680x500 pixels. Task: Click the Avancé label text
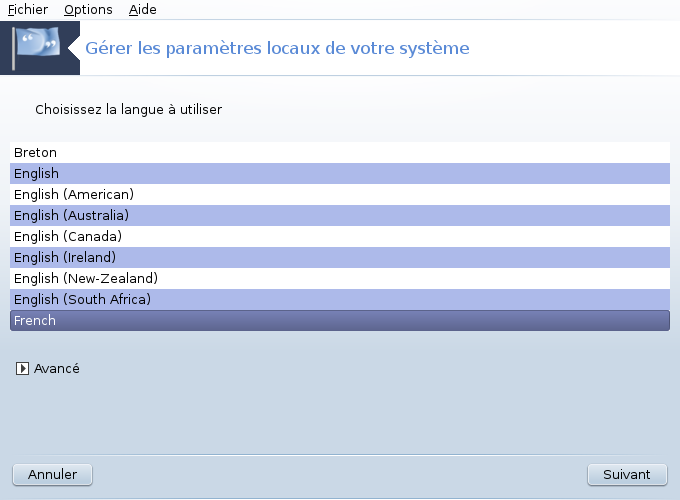57,369
